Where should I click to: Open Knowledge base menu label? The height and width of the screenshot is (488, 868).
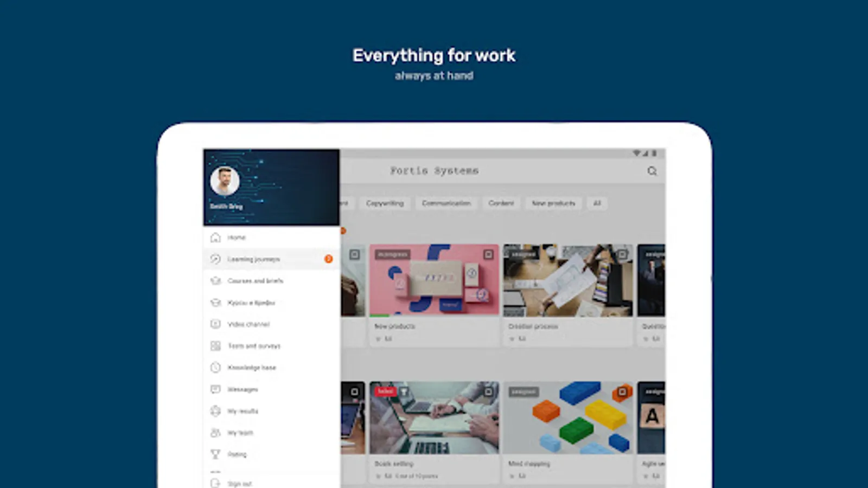252,368
